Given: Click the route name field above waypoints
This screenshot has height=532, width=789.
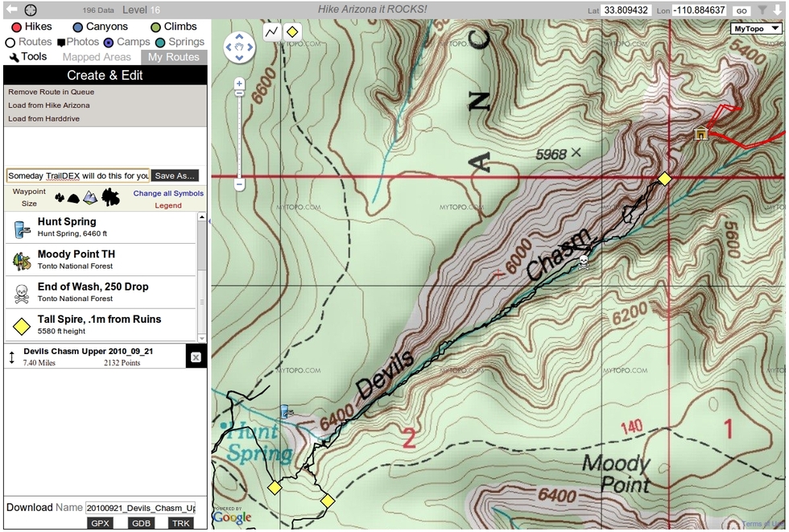Looking at the screenshot, I should [x=78, y=175].
